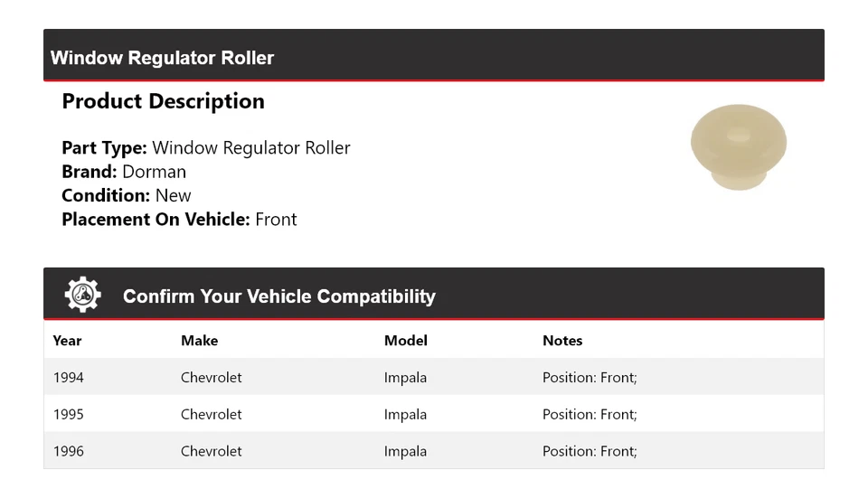
Task: Click the gear compatibility icon
Action: 82,296
